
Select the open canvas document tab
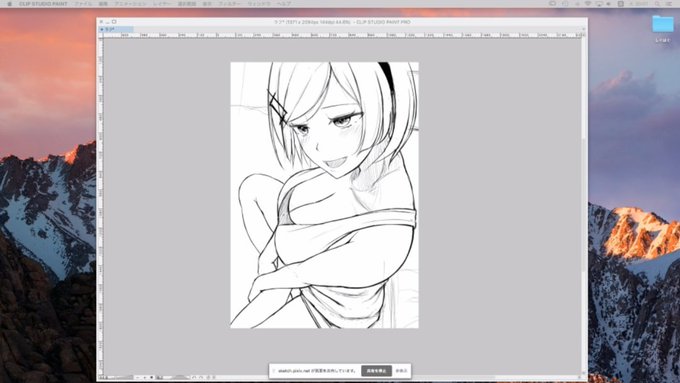tap(116, 29)
